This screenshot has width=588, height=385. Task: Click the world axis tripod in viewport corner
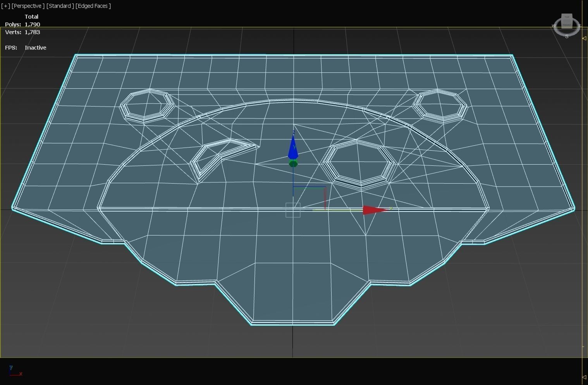(15, 371)
